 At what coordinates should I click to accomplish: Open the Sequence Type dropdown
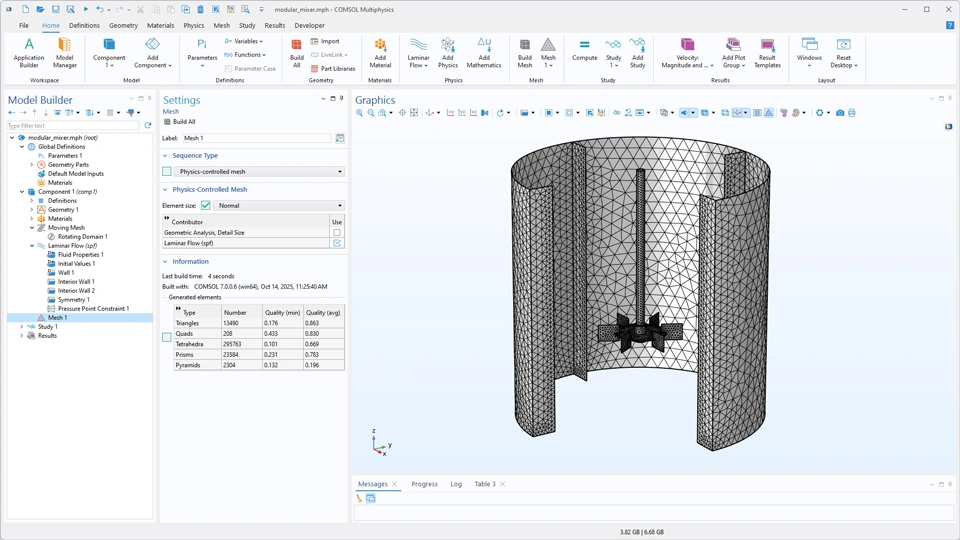pyautogui.click(x=258, y=172)
